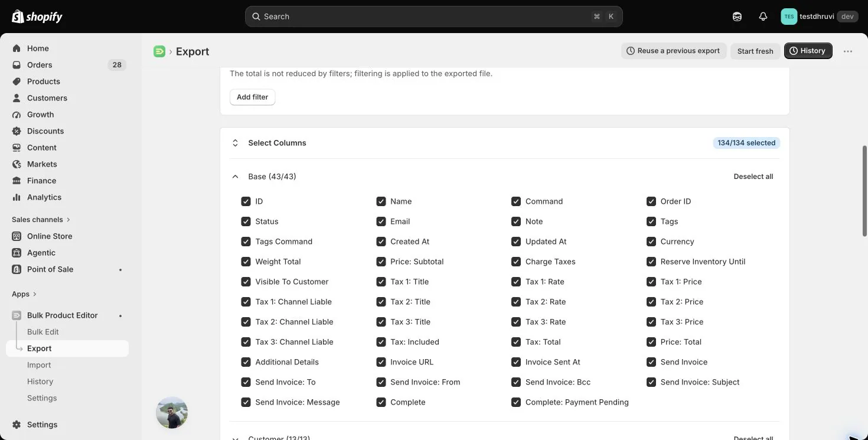
Task: Click the Finance bank icon
Action: (17, 181)
